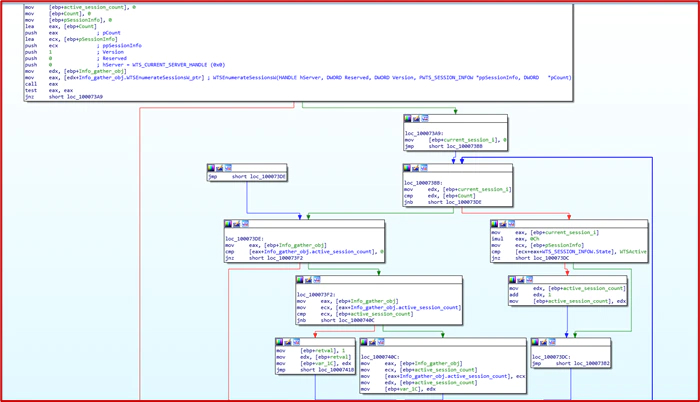Open color palette icon on standalone jmp loc_100073DE node
The width and height of the screenshot is (700, 402).
coord(211,168)
